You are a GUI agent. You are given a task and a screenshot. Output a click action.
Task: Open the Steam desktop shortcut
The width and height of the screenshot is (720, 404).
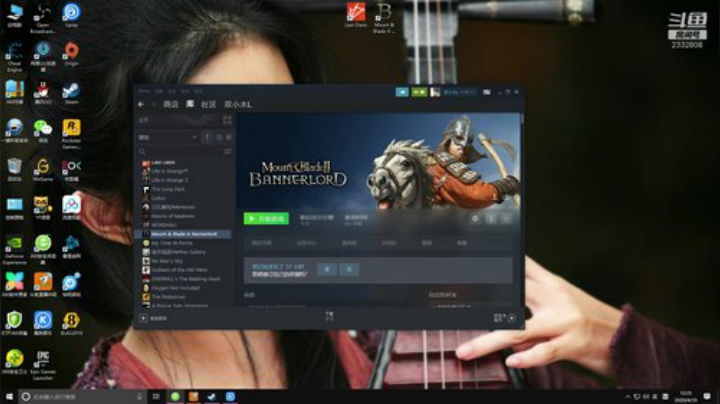click(71, 93)
